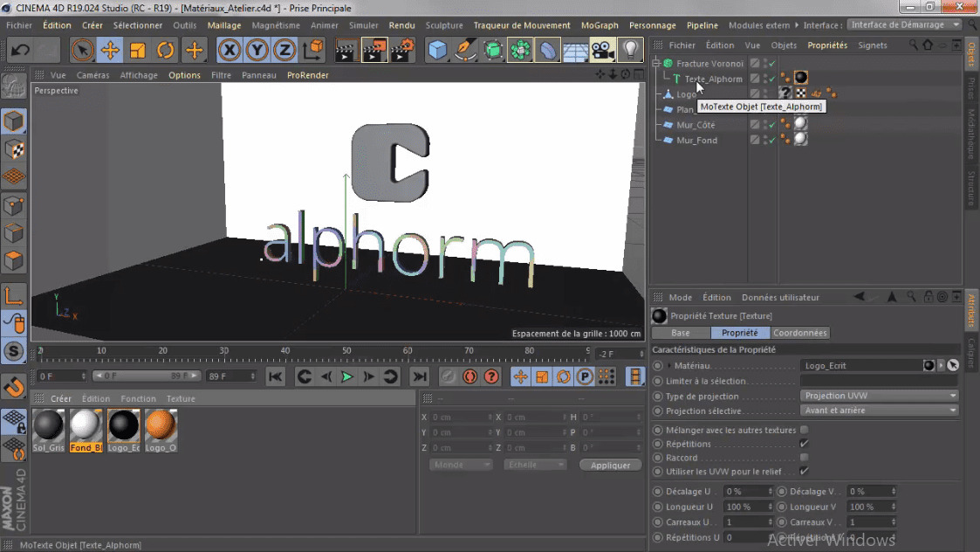Viewport: 980px width, 552px height.
Task: Select the Fond_Bl white material
Action: [x=86, y=431]
